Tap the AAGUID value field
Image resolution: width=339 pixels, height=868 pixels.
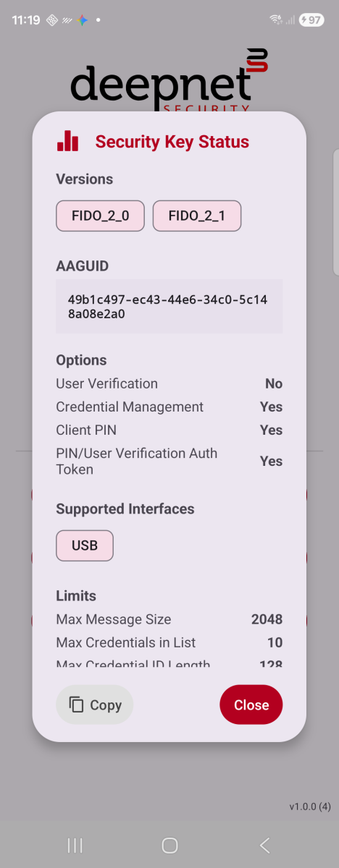[169, 307]
